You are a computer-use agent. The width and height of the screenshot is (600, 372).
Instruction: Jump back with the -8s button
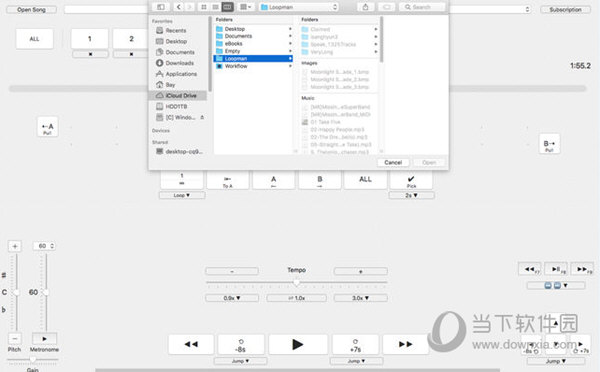(241, 344)
